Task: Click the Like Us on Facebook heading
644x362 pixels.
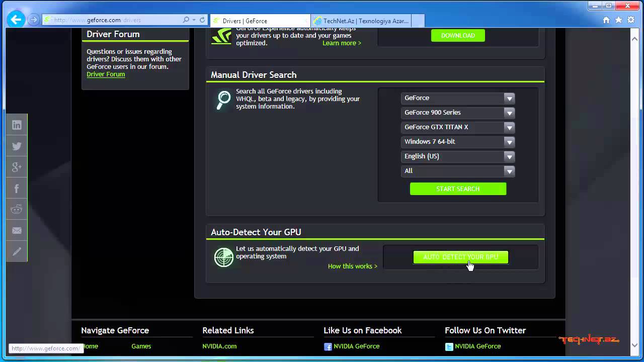Action: [362, 330]
